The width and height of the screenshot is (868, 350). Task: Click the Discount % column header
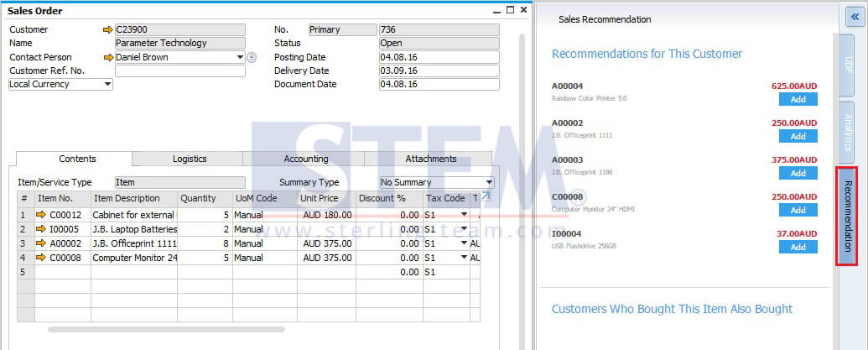(x=390, y=198)
